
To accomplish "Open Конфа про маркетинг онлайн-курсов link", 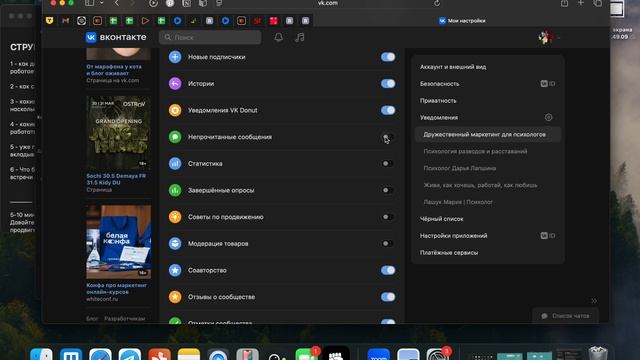I will click(116, 289).
